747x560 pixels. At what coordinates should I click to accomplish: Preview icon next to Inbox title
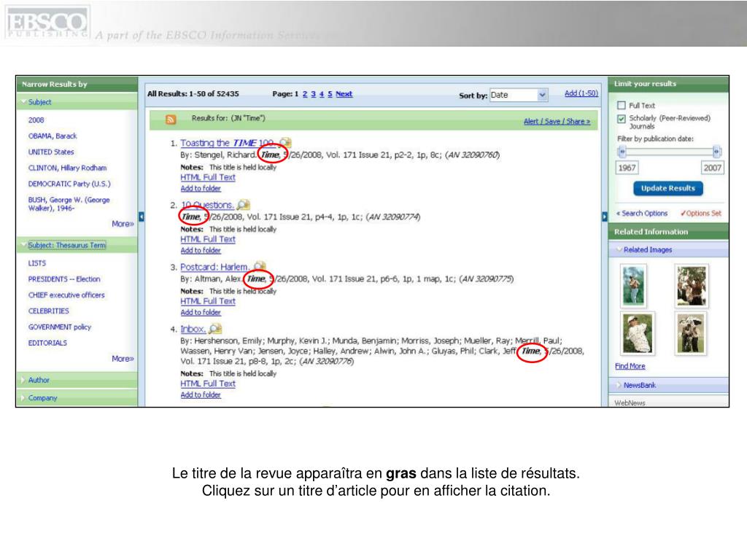(216, 329)
